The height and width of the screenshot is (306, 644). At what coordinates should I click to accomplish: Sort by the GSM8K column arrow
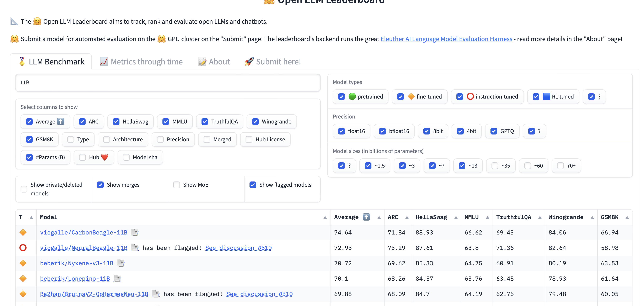click(627, 217)
